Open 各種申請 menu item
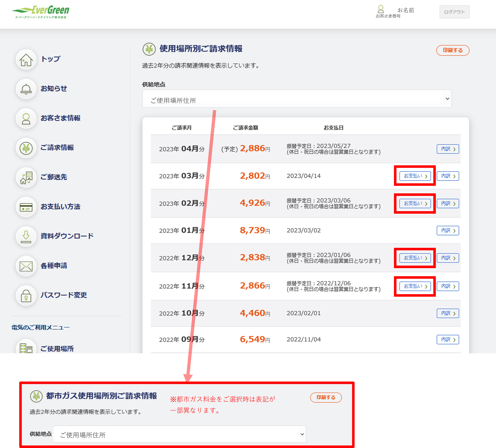Image resolution: width=496 pixels, height=448 pixels. pos(54,266)
